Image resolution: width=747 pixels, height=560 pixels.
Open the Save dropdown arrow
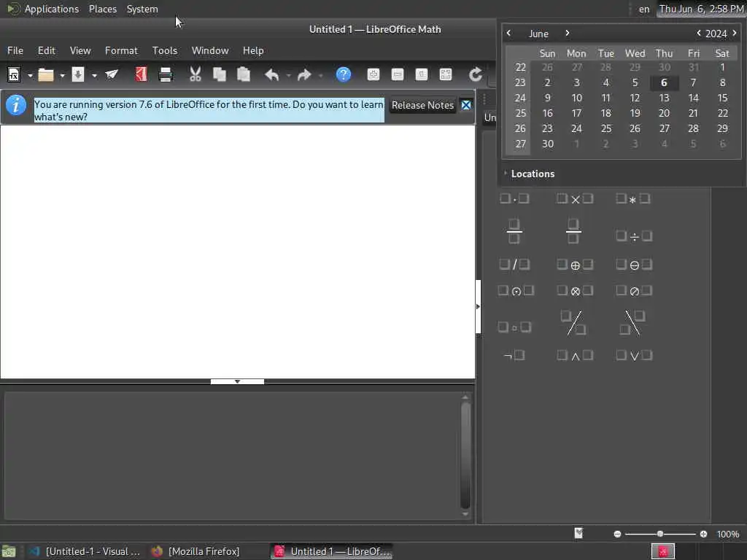pyautogui.click(x=94, y=75)
